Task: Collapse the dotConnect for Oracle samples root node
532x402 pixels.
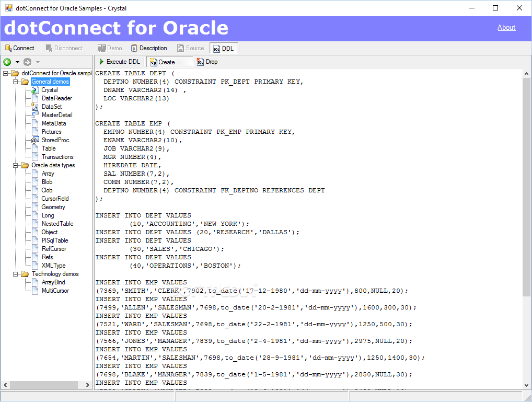Action: [x=5, y=73]
